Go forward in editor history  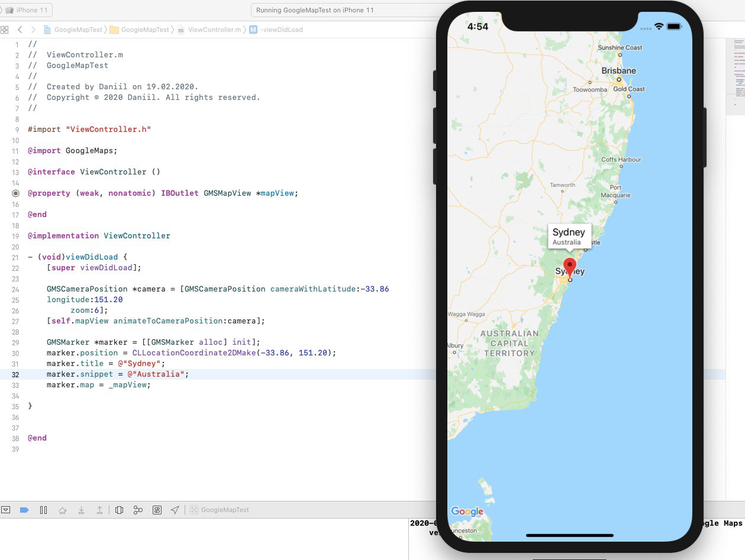coord(33,29)
